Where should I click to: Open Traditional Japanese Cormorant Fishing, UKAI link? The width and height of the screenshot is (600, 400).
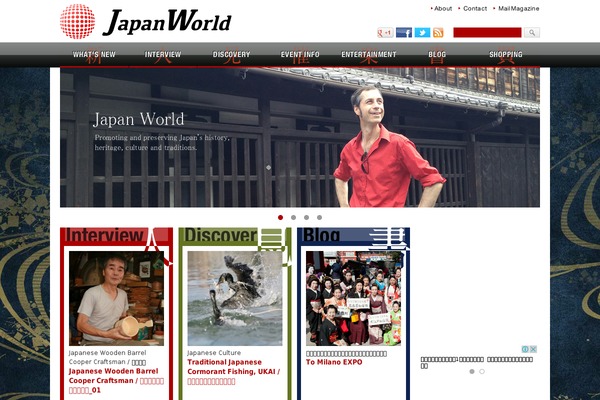234,372
